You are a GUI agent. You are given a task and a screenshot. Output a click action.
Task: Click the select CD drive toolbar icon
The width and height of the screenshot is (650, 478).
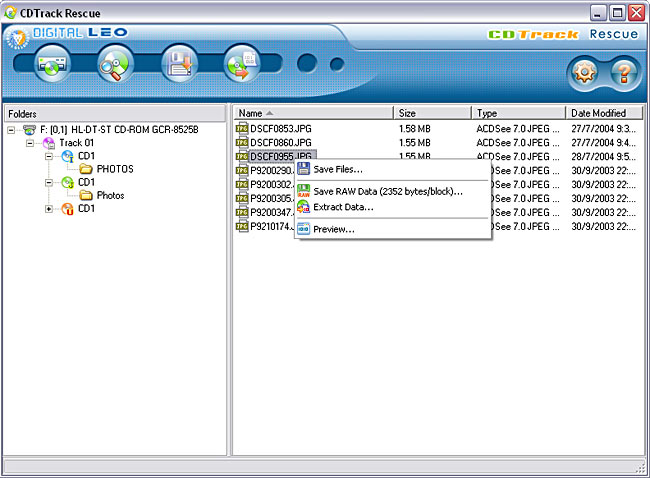click(52, 64)
